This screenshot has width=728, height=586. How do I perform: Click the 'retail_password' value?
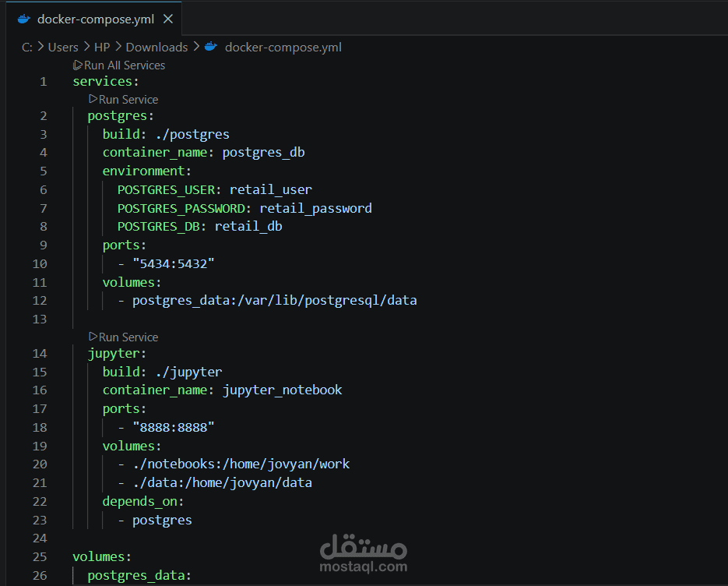coord(315,209)
